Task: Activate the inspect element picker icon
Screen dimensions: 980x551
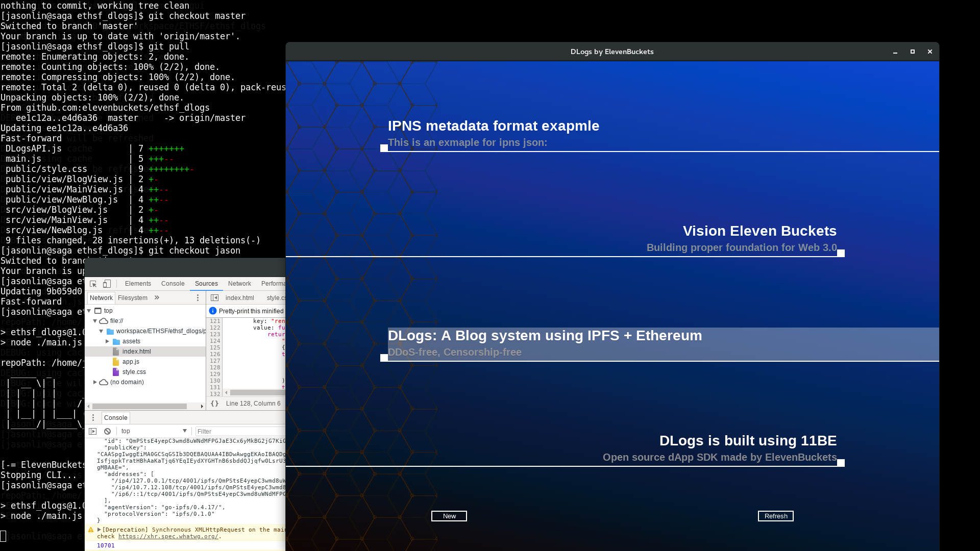Action: (93, 284)
